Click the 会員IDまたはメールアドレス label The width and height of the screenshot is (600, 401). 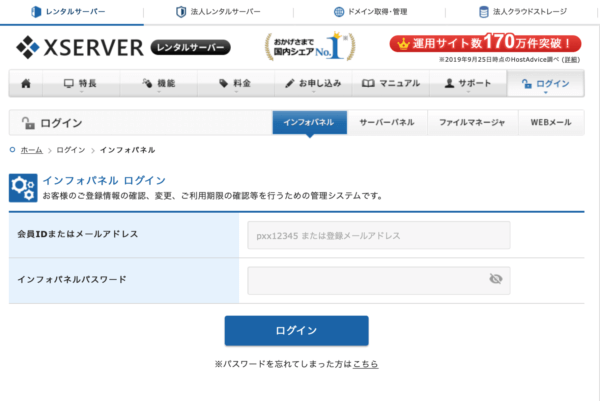click(78, 234)
